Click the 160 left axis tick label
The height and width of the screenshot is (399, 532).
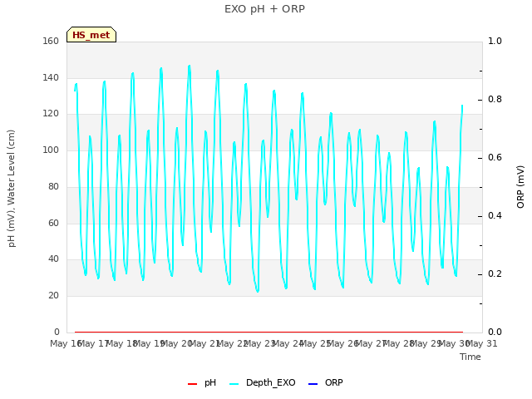click(51, 41)
